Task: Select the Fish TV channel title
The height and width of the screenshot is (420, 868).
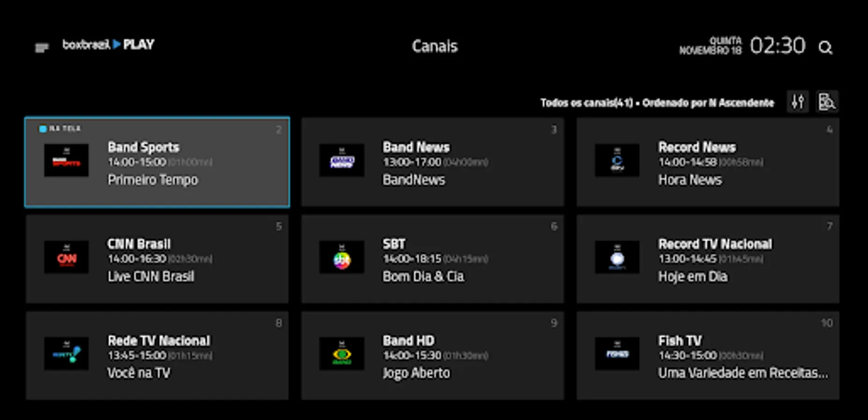Action: [680, 341]
